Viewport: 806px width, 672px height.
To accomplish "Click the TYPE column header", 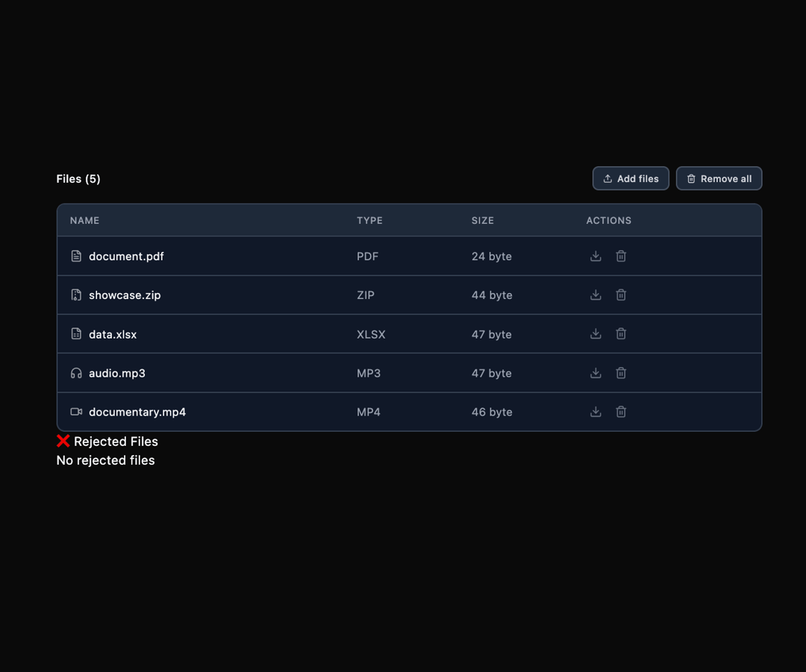I will 369,221.
